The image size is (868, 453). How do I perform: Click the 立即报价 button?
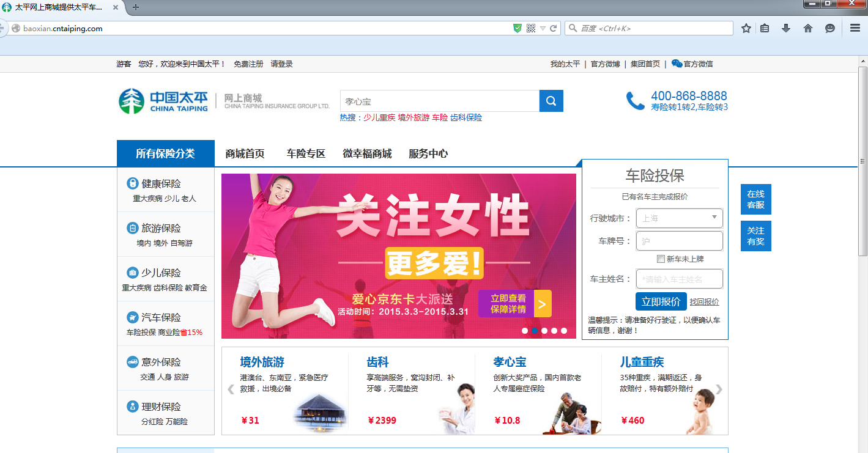click(661, 301)
